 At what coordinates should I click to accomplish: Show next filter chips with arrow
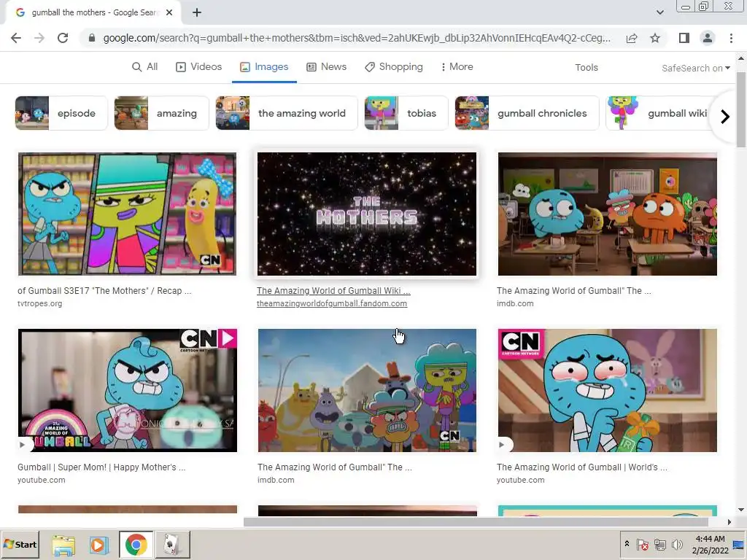725,117
